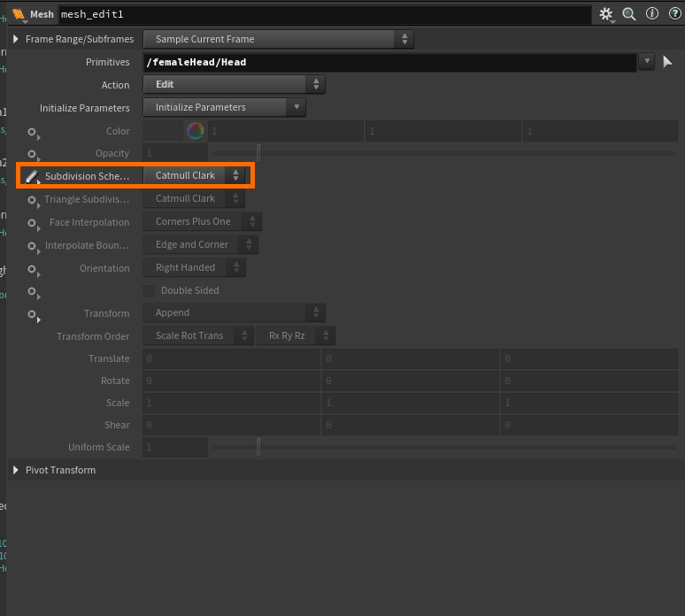Click the pencil control beside Subdivision Scheme
The height and width of the screenshot is (616, 685).
pos(33,176)
